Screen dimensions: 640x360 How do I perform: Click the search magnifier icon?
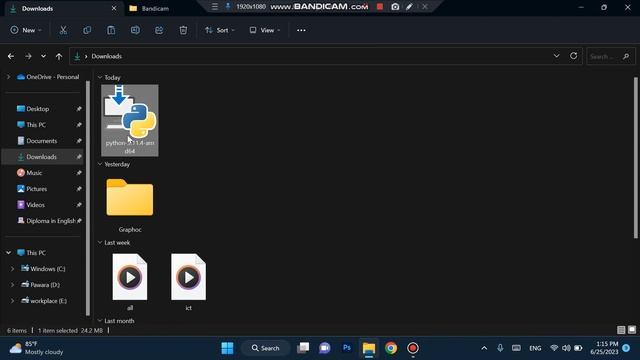626,56
